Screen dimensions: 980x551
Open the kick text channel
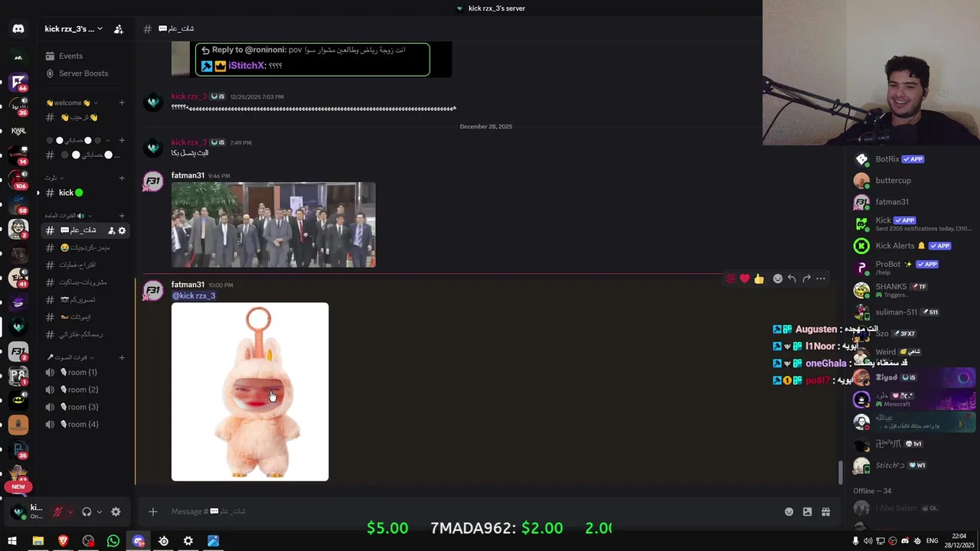(x=85, y=193)
